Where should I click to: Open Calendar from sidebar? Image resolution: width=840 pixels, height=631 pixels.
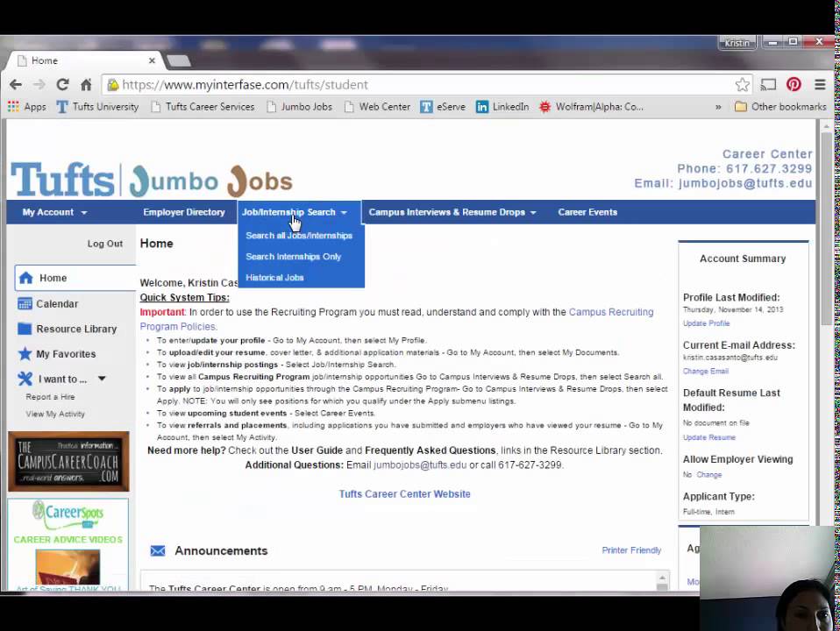[x=48, y=304]
